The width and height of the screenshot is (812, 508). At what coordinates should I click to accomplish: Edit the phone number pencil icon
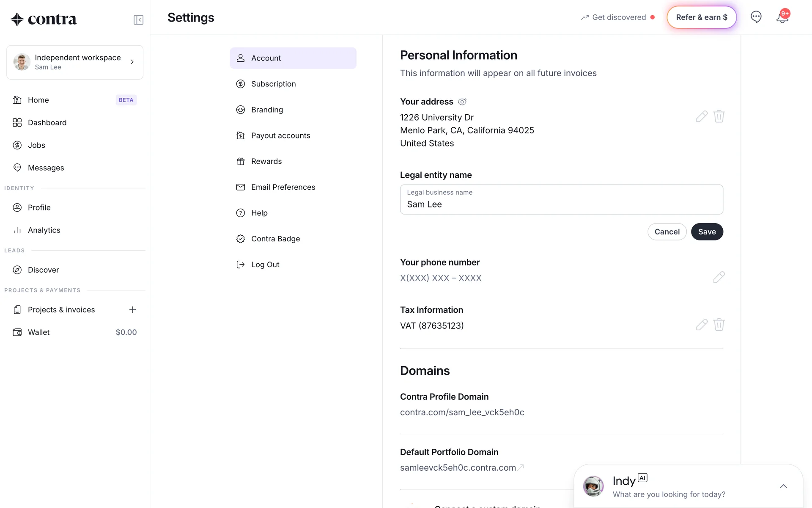[x=719, y=277]
